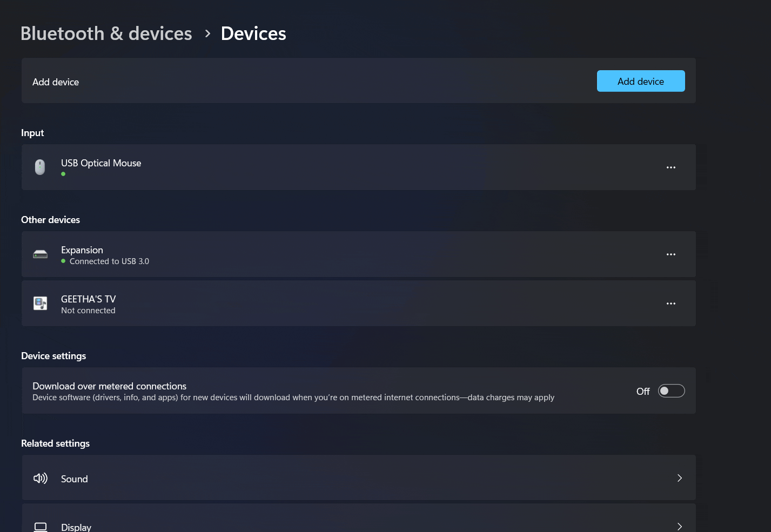The width and height of the screenshot is (771, 532).
Task: Click the Display monitor icon
Action: [40, 526]
